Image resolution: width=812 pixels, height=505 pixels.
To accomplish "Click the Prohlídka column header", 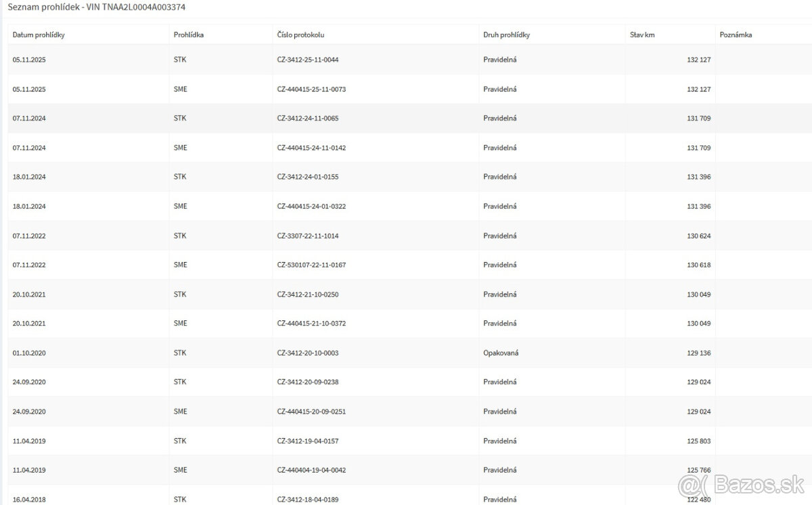I will pyautogui.click(x=189, y=35).
